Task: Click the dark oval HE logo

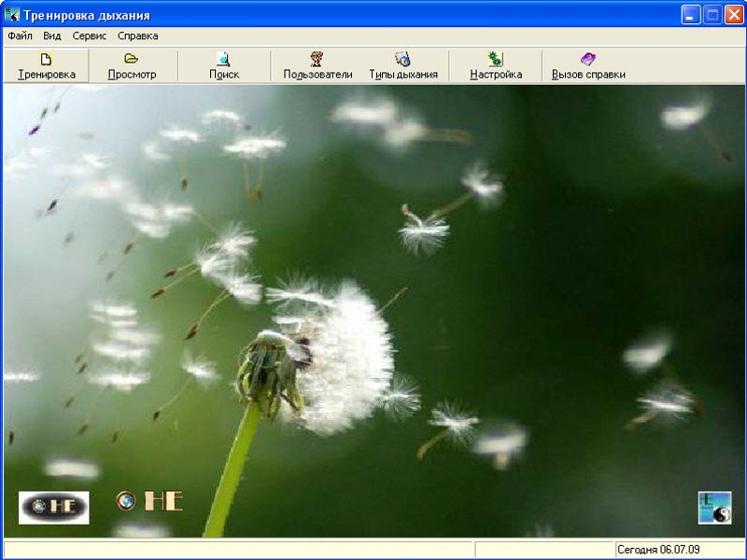Action: coord(53,508)
